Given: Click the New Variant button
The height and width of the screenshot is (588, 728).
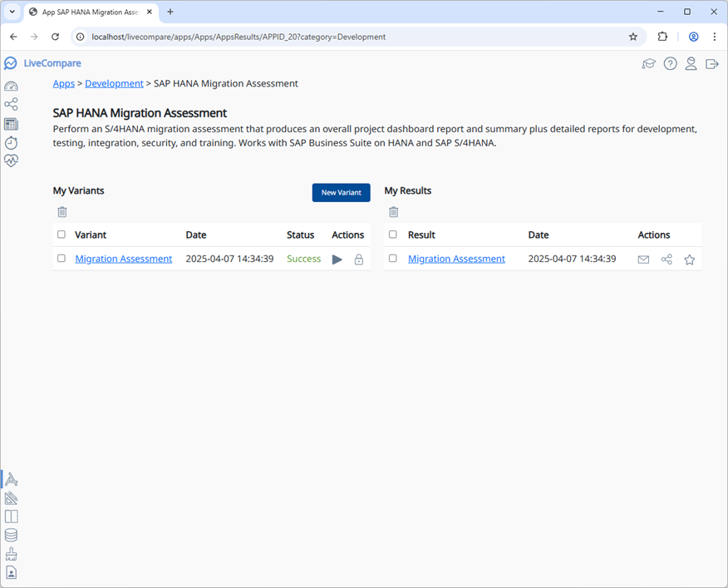Looking at the screenshot, I should [341, 192].
